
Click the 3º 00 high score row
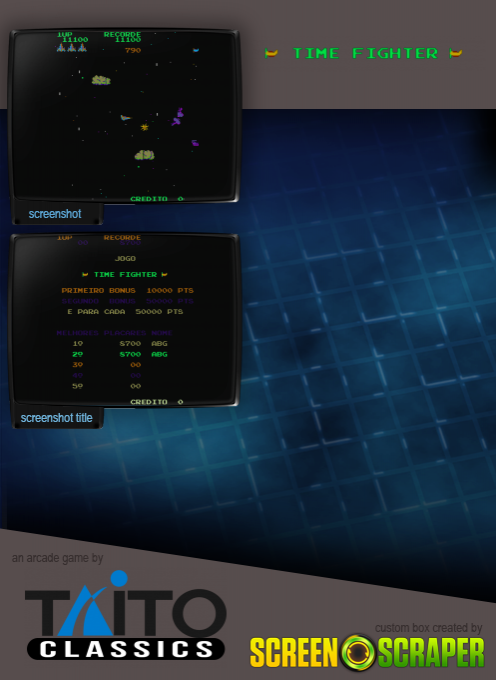coord(107,365)
